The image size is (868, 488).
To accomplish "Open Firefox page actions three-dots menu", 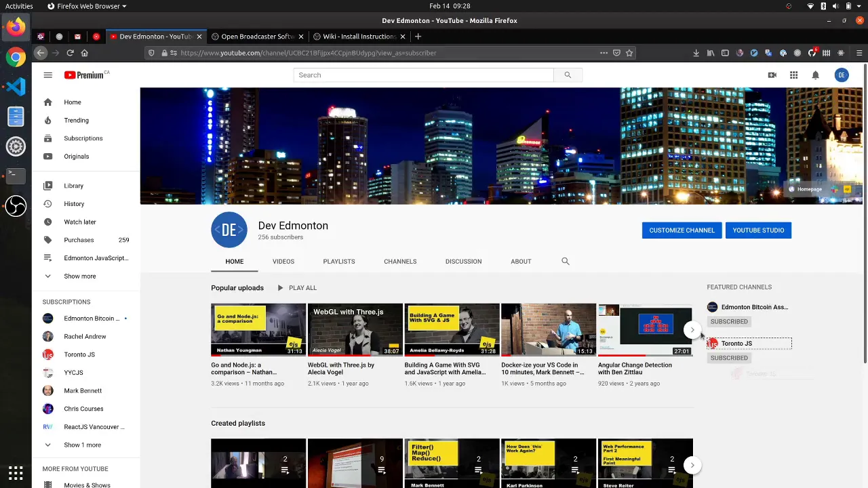I will tap(604, 53).
